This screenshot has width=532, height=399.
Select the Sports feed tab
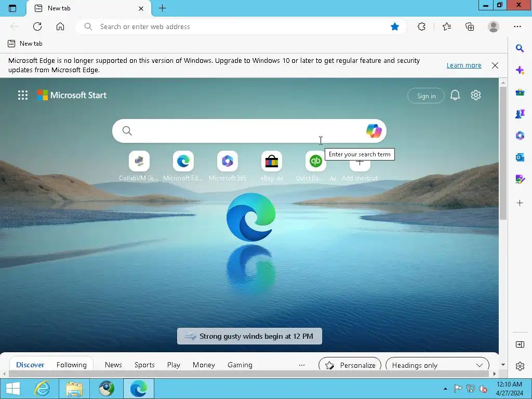tap(144, 365)
